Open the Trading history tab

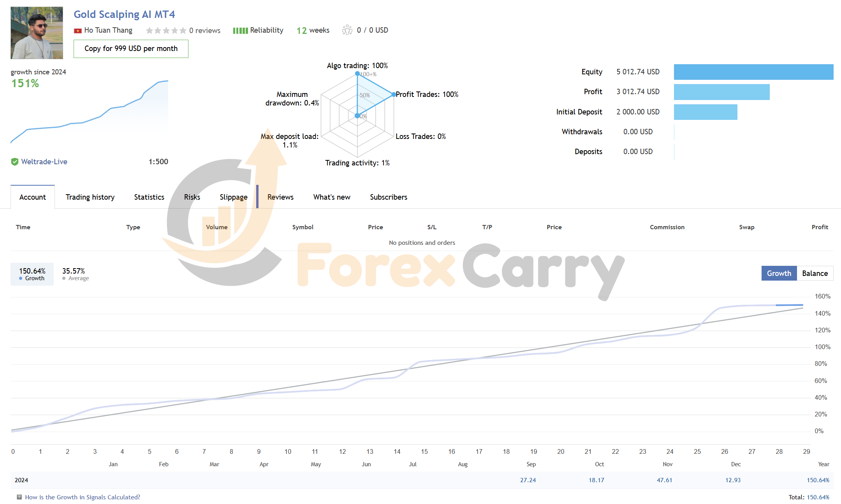tap(90, 197)
